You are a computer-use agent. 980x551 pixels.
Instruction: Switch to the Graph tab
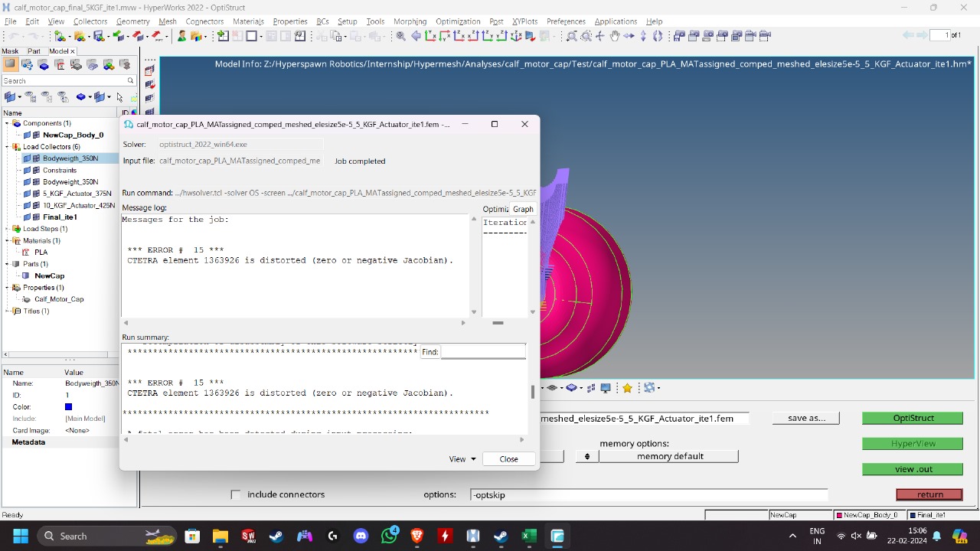point(523,209)
